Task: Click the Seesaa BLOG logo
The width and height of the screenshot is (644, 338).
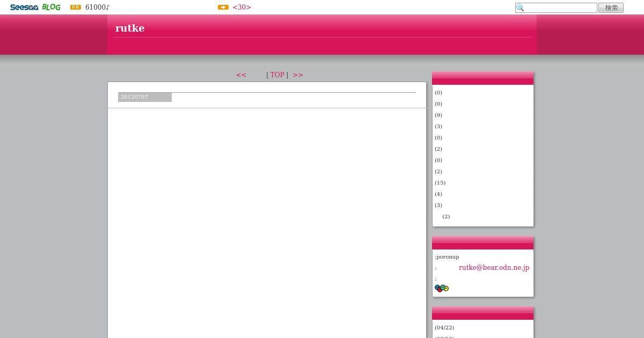Action: click(x=35, y=7)
